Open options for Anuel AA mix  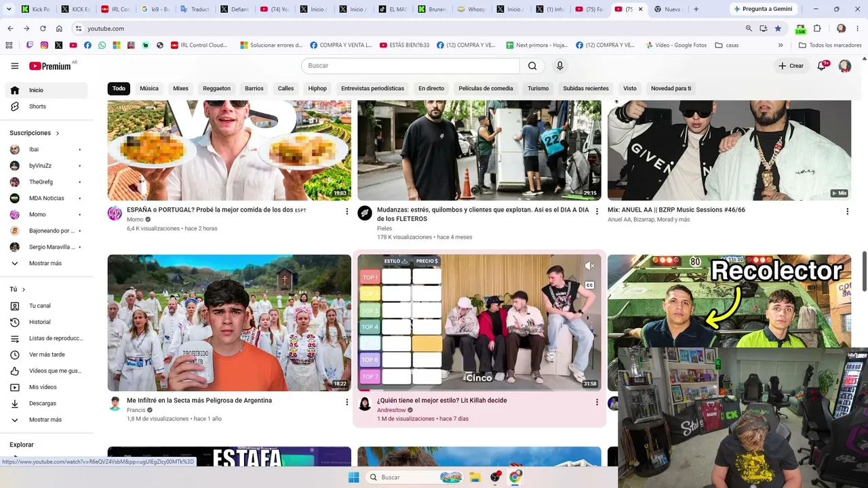pyautogui.click(x=847, y=211)
